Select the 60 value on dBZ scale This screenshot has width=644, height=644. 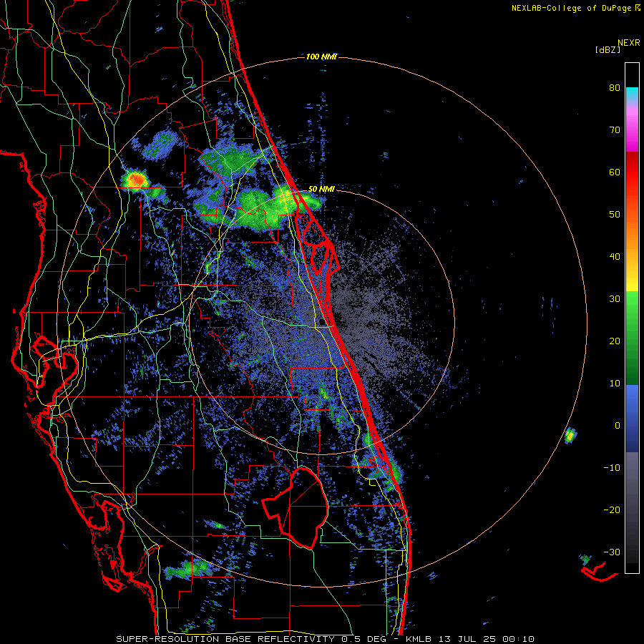coord(615,172)
